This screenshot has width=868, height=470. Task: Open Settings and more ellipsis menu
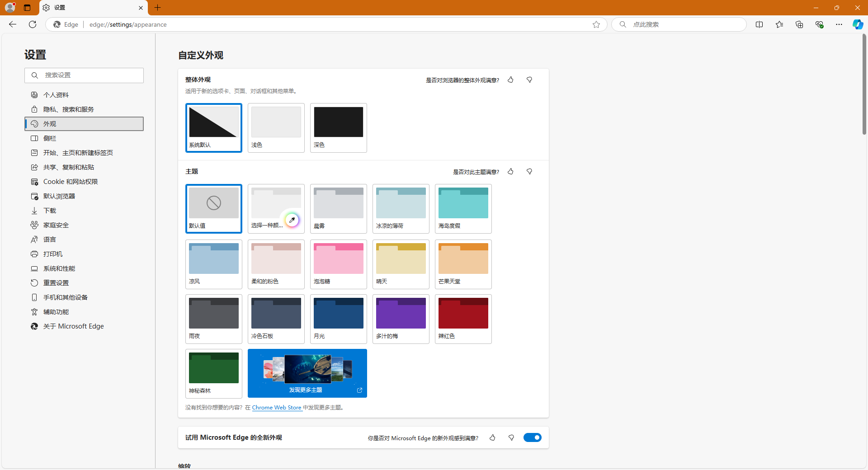click(x=839, y=24)
